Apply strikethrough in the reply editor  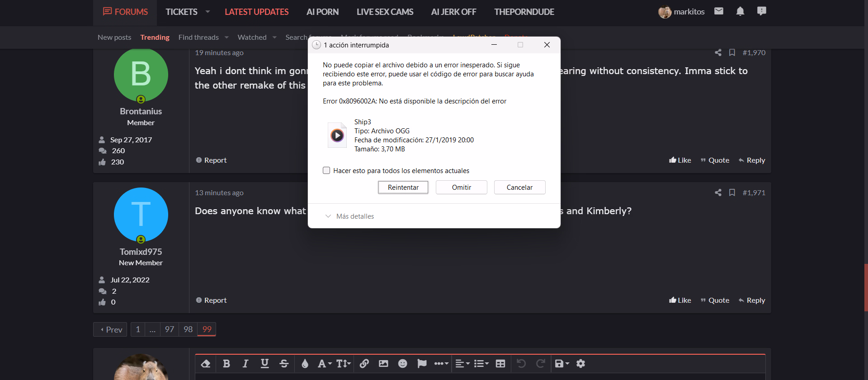(x=284, y=364)
